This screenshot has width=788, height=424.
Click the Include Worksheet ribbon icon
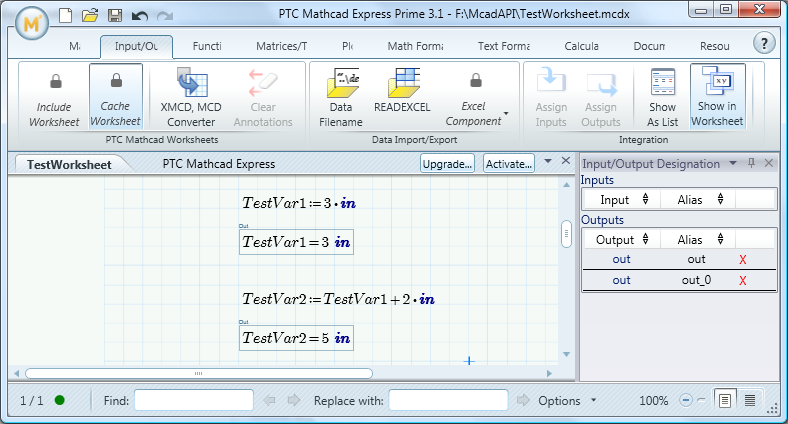(55, 81)
